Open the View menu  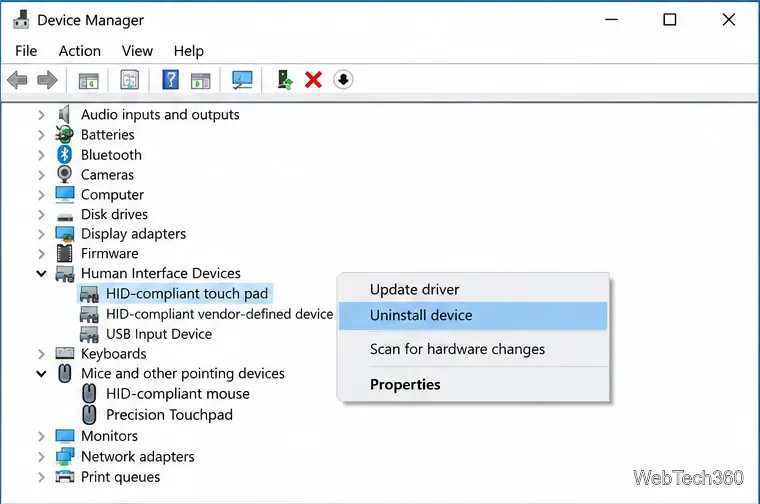click(x=137, y=51)
